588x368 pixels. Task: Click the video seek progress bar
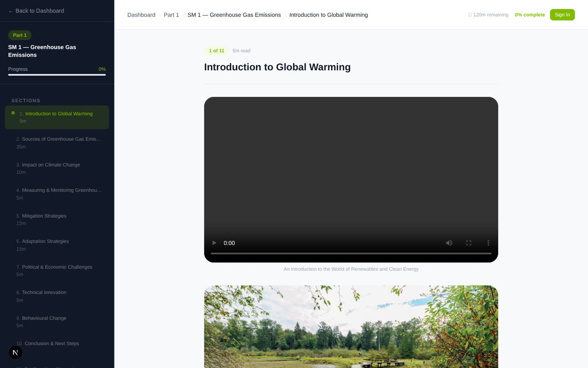(351, 253)
